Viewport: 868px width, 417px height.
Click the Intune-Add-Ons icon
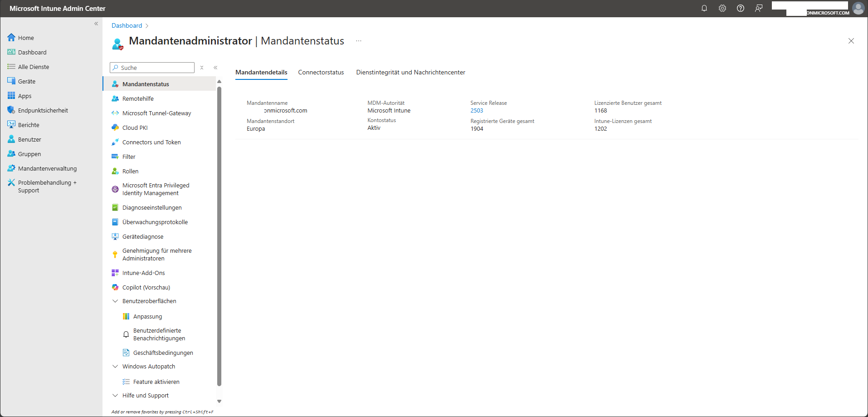click(x=115, y=273)
